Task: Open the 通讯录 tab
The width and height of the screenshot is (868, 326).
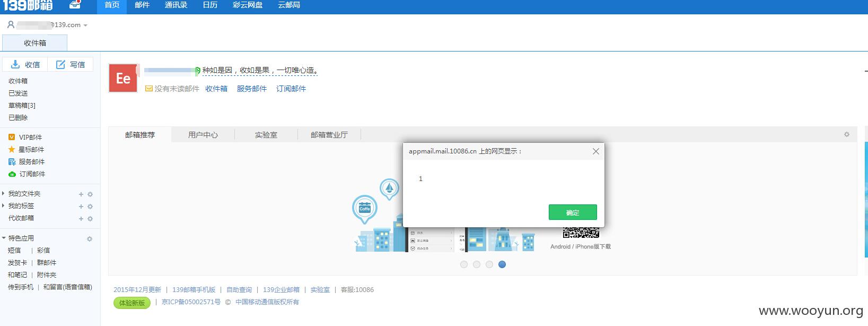Action: point(176,5)
